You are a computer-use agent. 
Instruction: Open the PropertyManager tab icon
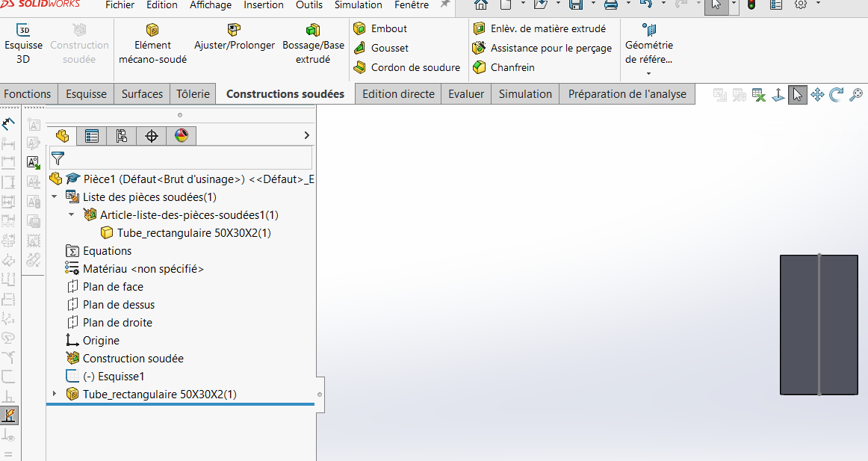pos(92,136)
